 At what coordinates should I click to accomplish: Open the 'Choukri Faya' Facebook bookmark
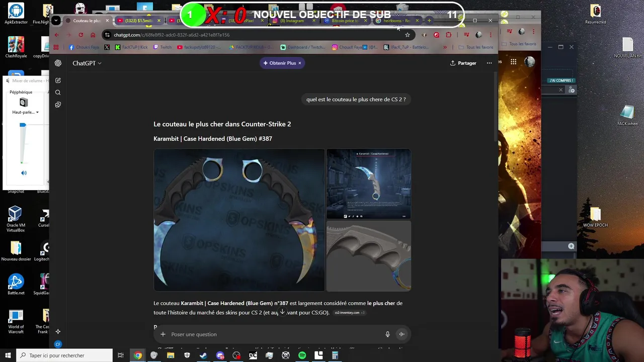pyautogui.click(x=84, y=47)
